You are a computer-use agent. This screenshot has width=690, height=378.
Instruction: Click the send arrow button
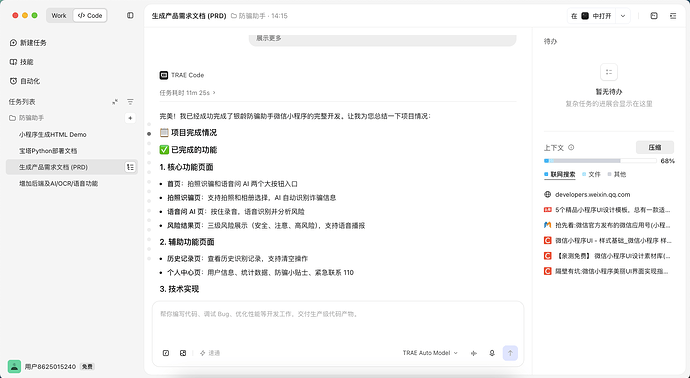(510, 353)
